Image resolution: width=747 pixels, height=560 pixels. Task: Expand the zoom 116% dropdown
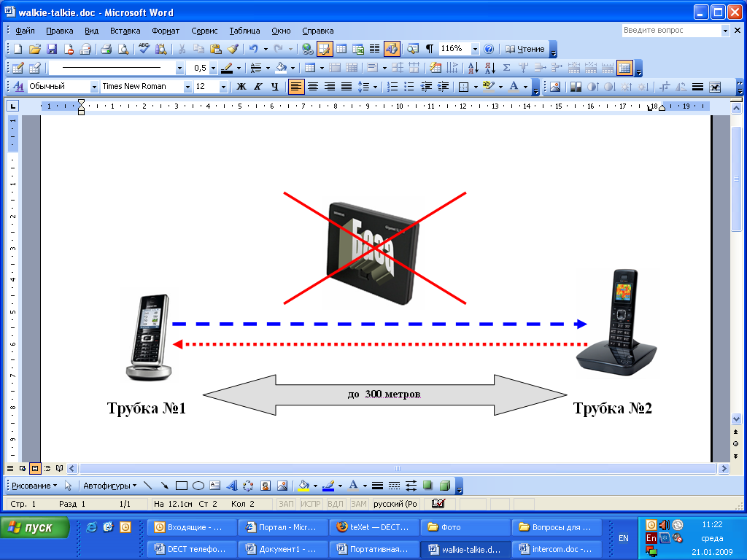pyautogui.click(x=474, y=49)
